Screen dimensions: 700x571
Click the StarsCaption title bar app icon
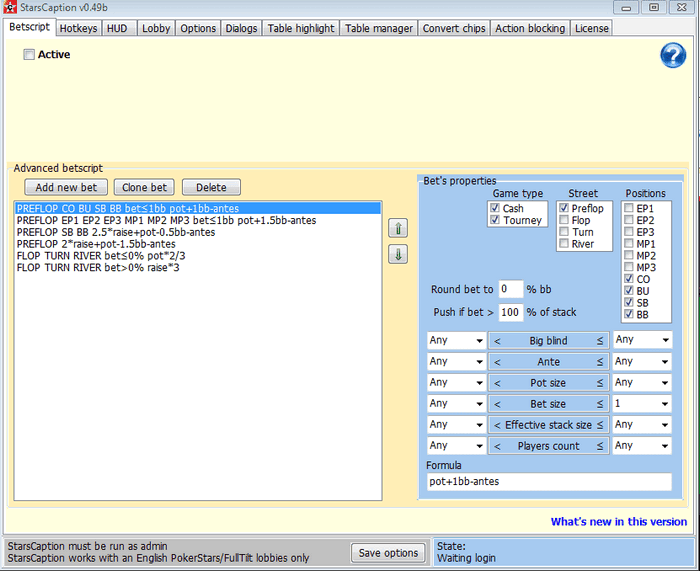click(10, 7)
